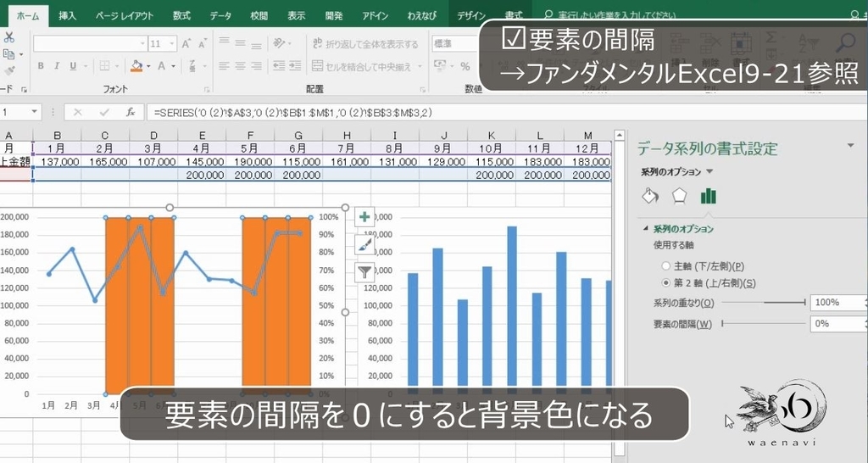Open the font name dropdown
The width and height of the screenshot is (868, 463).
point(142,44)
